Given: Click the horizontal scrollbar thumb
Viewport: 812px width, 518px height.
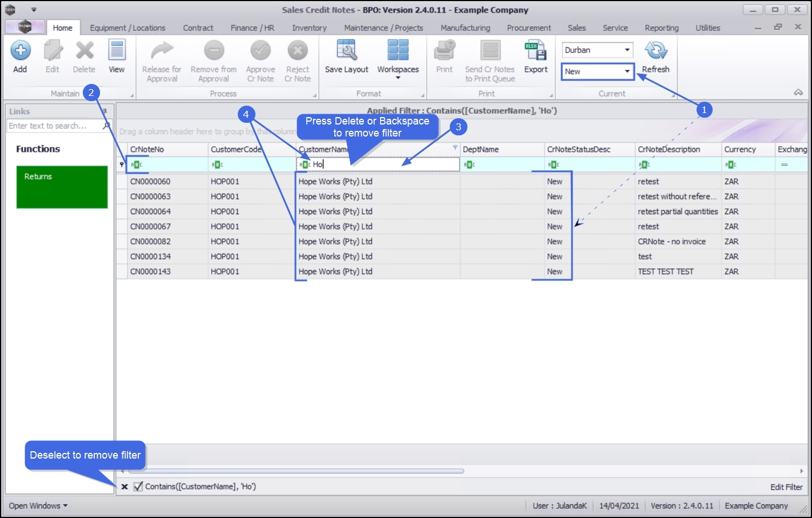Looking at the screenshot, I should pyautogui.click(x=296, y=471).
